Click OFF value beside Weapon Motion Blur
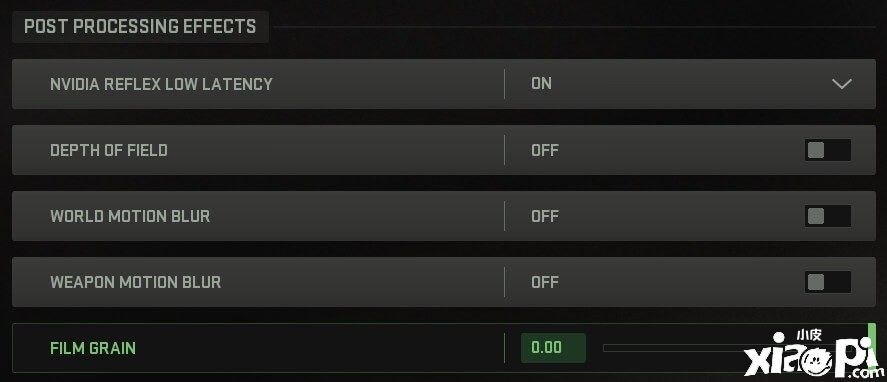Image resolution: width=887 pixels, height=382 pixels. click(x=545, y=282)
